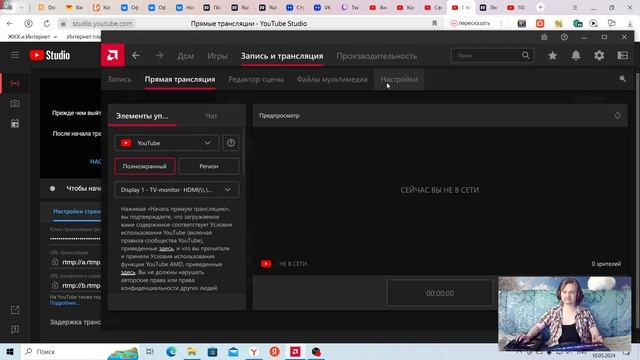The image size is (640, 360).
Task: Open the Настройки трансляции tab in YouTube Studio
Action: tap(77, 211)
